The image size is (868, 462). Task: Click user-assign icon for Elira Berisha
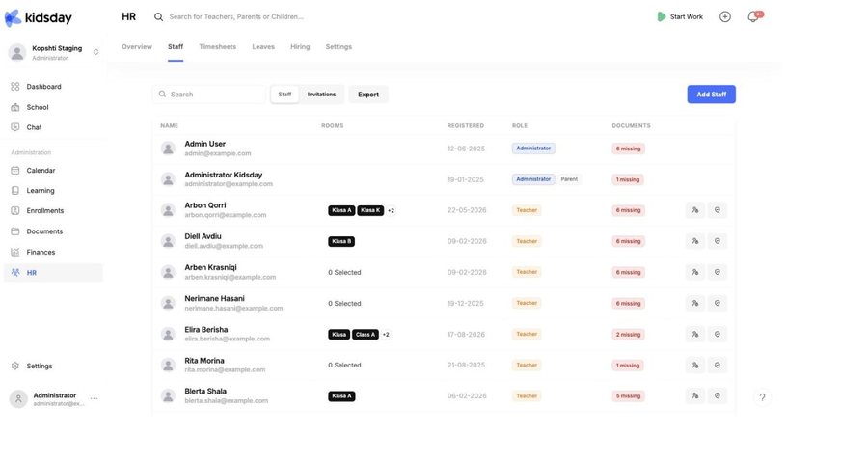tap(695, 334)
